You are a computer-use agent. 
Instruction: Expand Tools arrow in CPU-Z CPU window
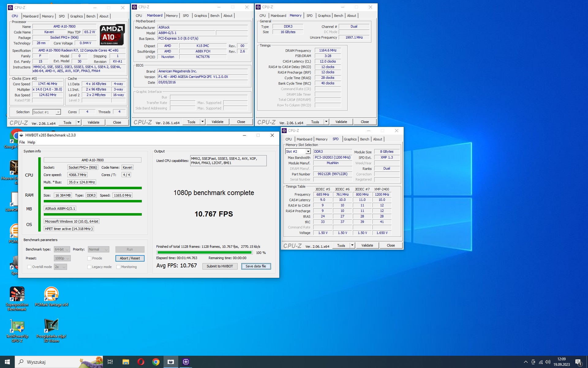tap(78, 122)
